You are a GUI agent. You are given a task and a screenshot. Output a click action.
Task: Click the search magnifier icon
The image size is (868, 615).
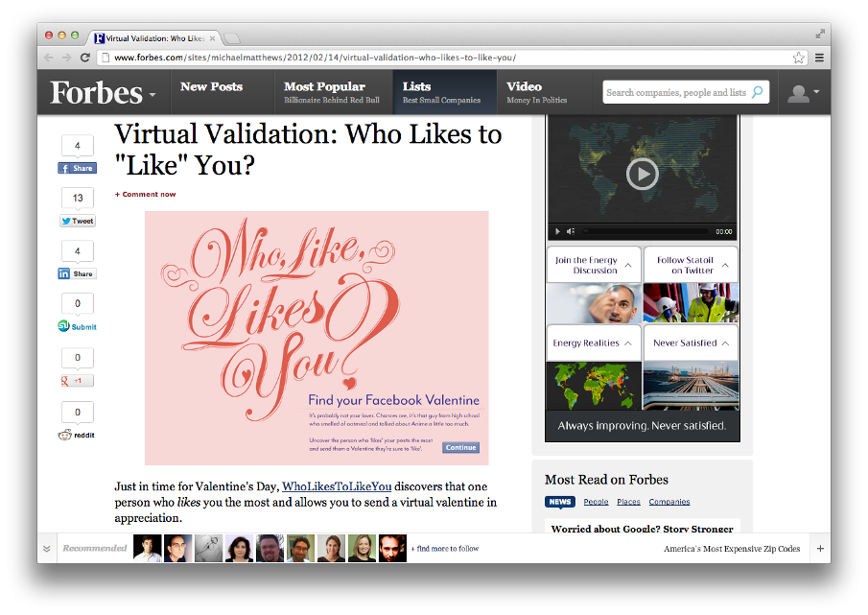coord(758,92)
